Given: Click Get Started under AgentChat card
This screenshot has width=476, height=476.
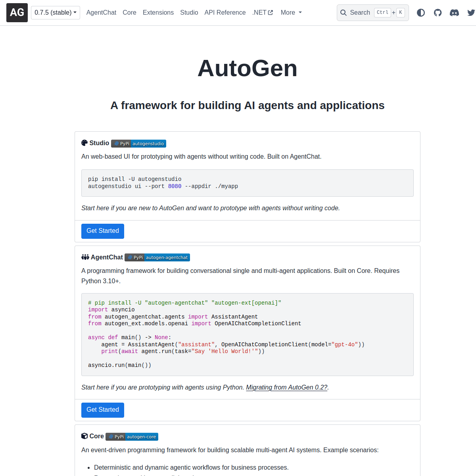Looking at the screenshot, I should pyautogui.click(x=103, y=410).
